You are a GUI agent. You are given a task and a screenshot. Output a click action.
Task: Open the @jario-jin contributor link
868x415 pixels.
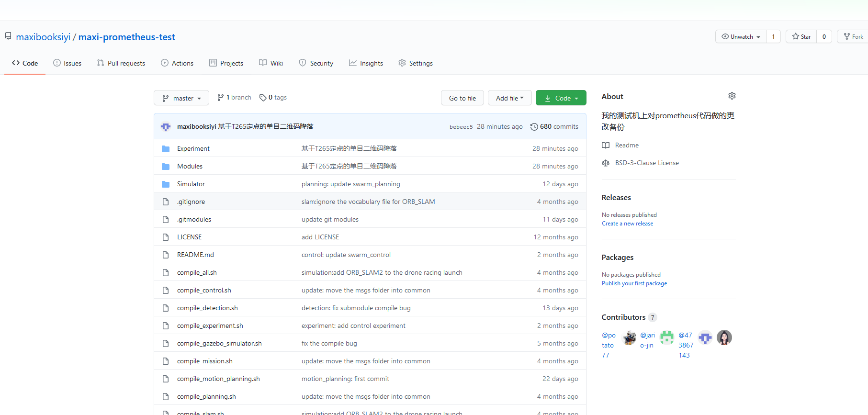[x=647, y=340]
